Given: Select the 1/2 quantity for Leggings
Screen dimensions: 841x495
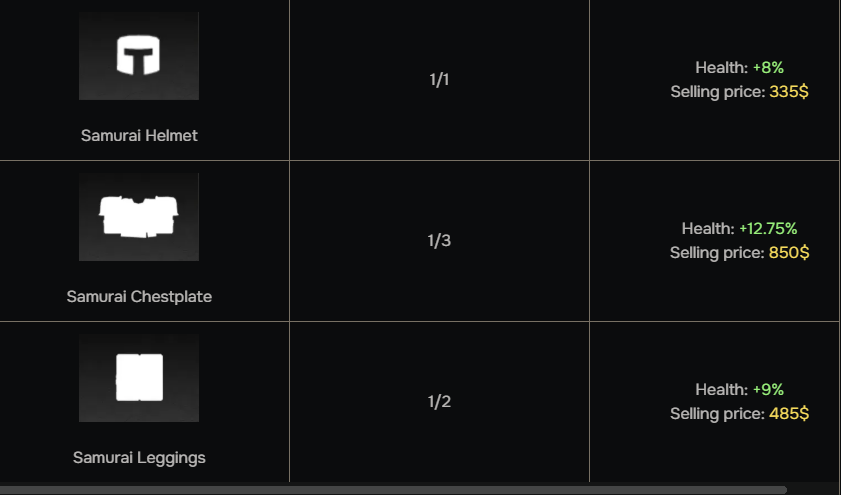Looking at the screenshot, I should (x=439, y=402).
